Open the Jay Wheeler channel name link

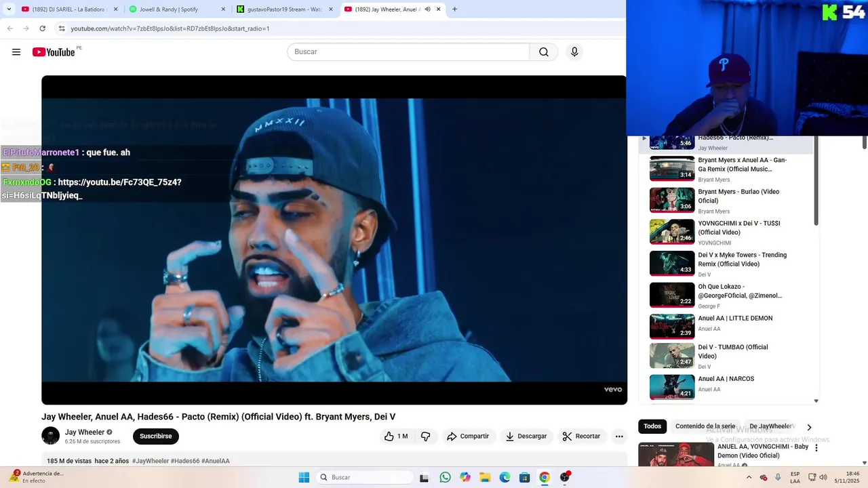[85, 432]
